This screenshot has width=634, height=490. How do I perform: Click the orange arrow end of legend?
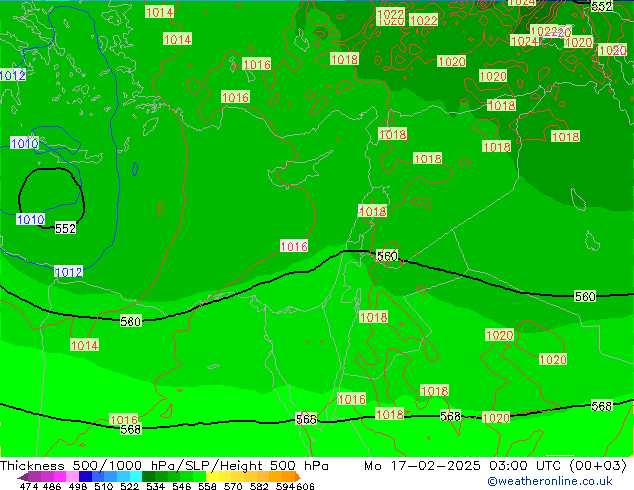(x=298, y=477)
